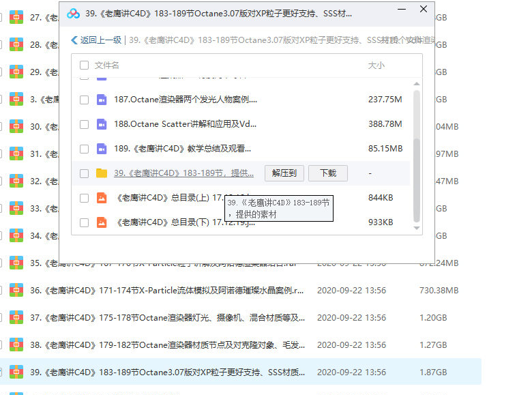This screenshot has width=532, height=395.
Task: Click scroll-down arrow of dialog file list
Action: pyautogui.click(x=417, y=229)
